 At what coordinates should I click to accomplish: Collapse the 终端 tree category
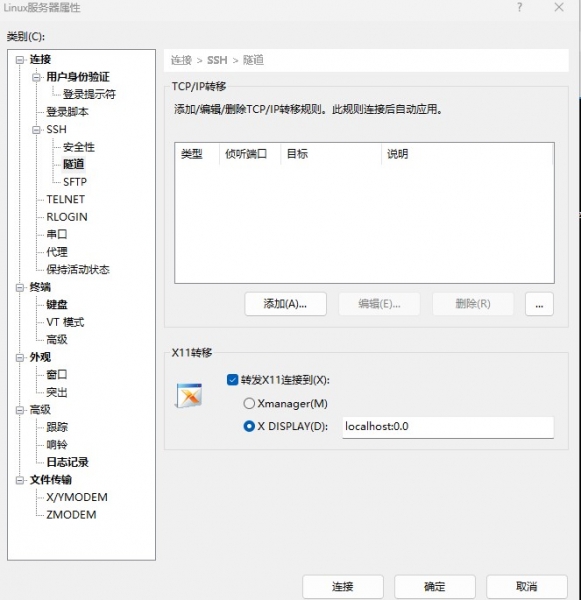(20, 287)
